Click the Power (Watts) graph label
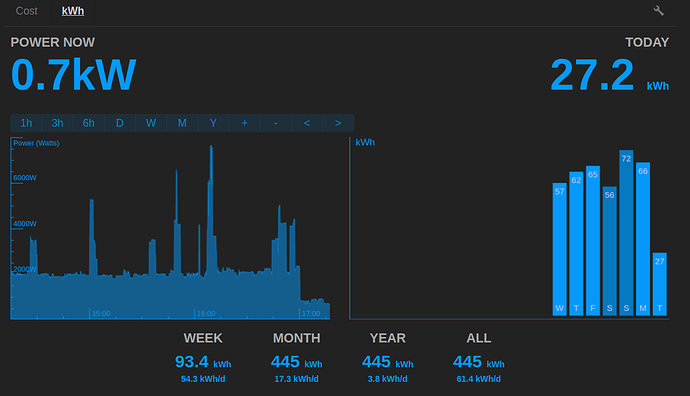Screen dimensions: 690x396 (x=36, y=143)
